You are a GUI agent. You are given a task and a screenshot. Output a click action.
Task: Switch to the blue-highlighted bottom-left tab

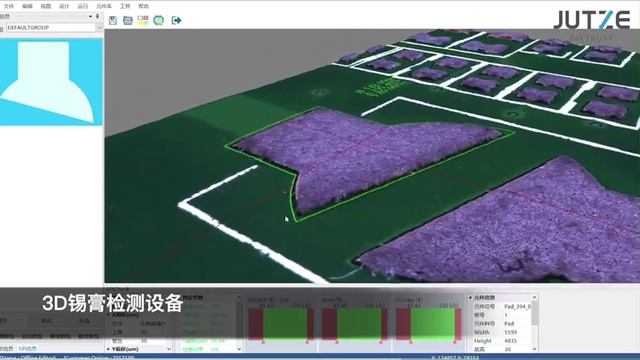click(28, 349)
